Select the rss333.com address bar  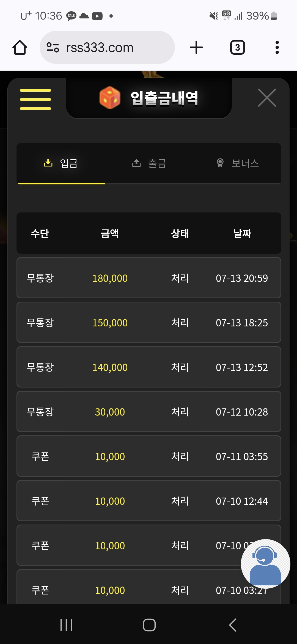[x=107, y=47]
